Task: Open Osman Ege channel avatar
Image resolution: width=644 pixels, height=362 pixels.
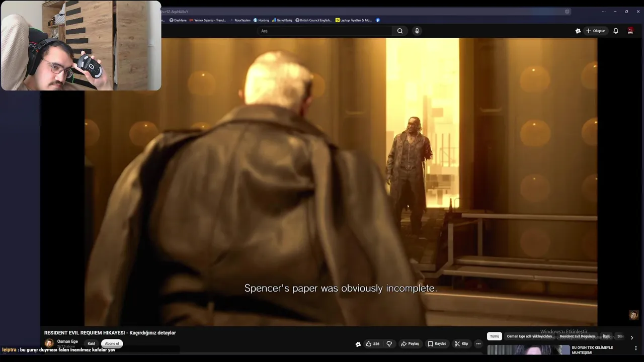Action: [49, 343]
